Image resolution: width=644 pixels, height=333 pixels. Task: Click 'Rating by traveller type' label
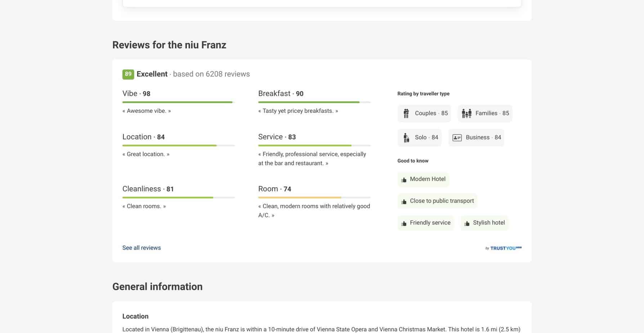[423, 94]
